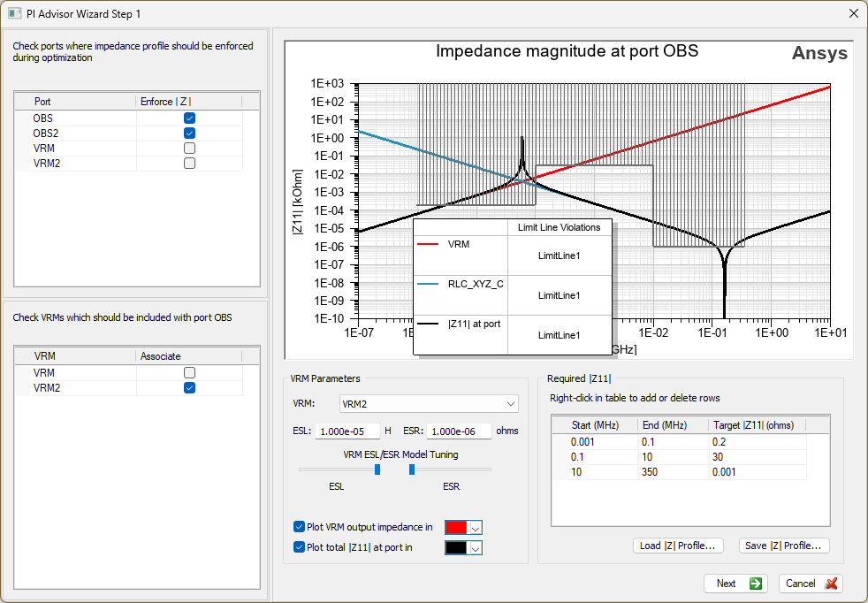Check Associate box for VRM row
868x603 pixels.
(189, 373)
